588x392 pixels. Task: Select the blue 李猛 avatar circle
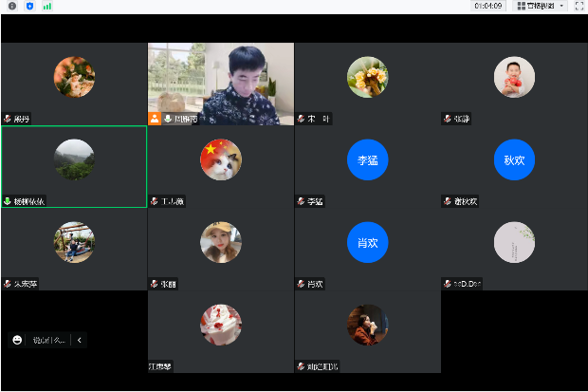367,159
